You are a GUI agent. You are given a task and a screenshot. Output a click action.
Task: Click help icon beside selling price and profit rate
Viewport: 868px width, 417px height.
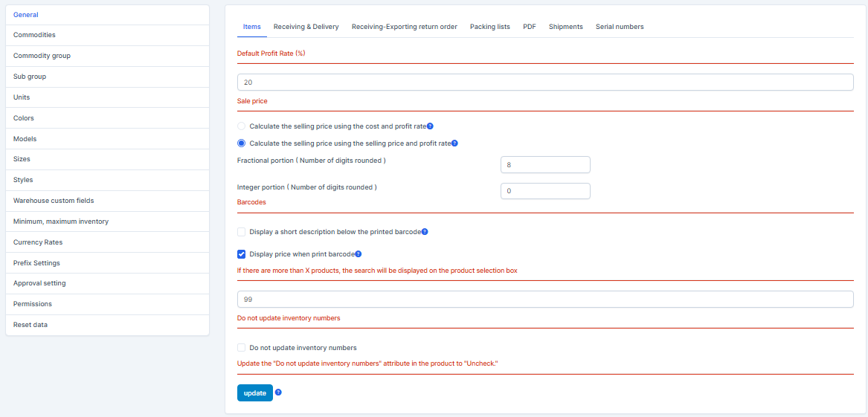click(x=454, y=143)
